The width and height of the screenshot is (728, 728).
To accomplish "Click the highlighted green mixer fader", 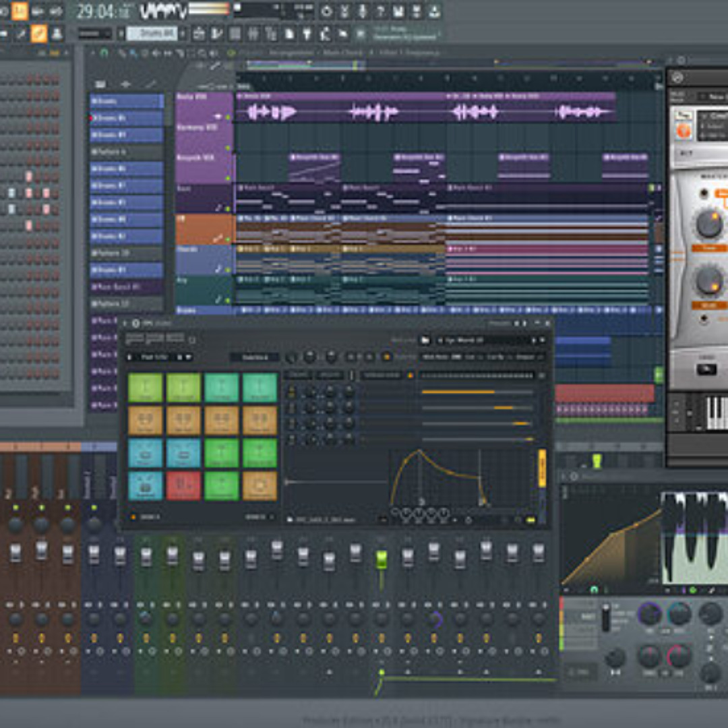I will click(x=381, y=559).
